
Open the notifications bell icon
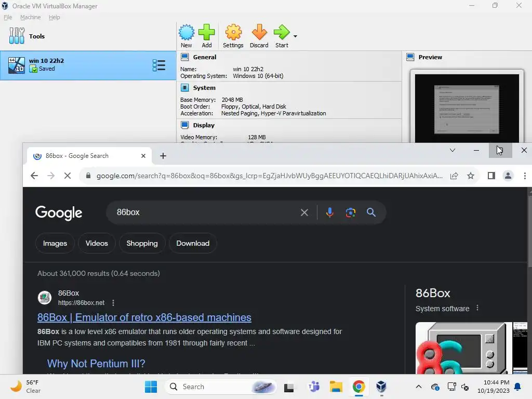point(518,387)
